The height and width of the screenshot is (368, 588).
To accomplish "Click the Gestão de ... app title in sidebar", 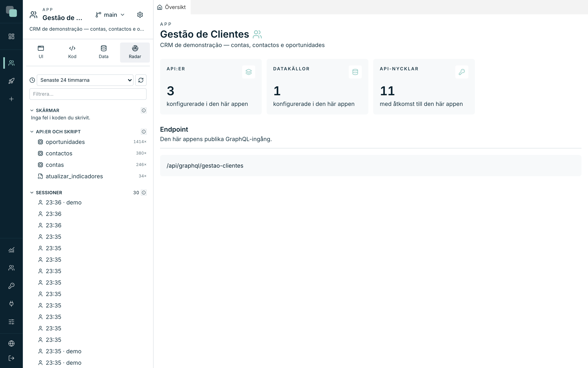I will 62,18.
